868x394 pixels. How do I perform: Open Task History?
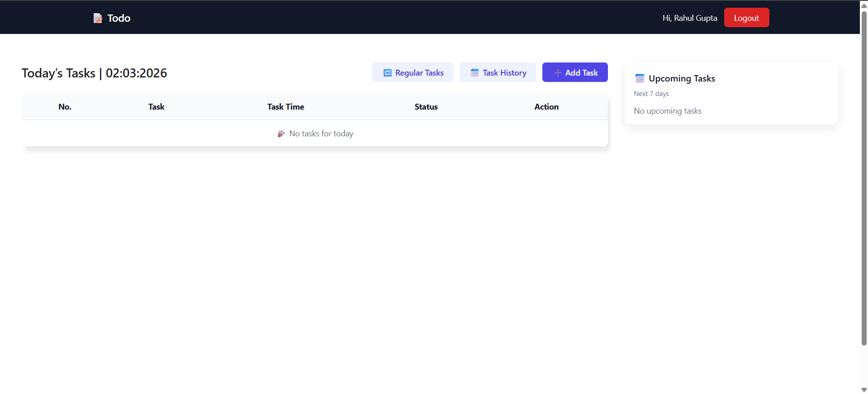[x=498, y=72]
